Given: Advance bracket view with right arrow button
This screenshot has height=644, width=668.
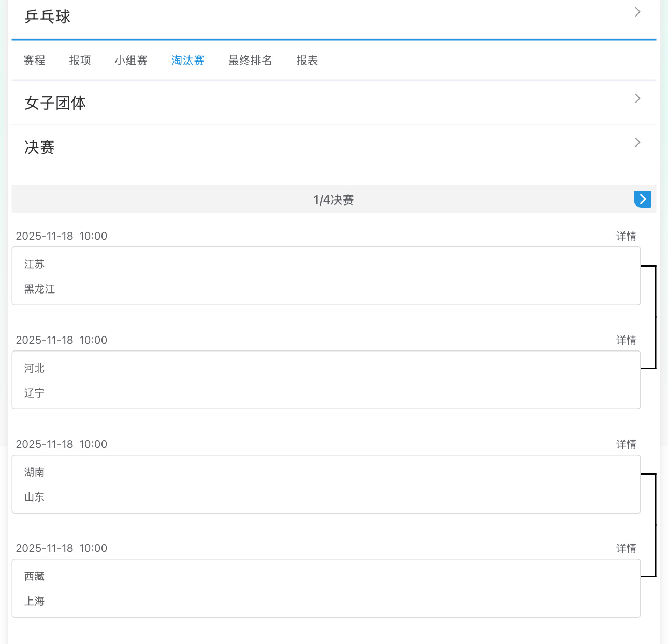Looking at the screenshot, I should [642, 199].
